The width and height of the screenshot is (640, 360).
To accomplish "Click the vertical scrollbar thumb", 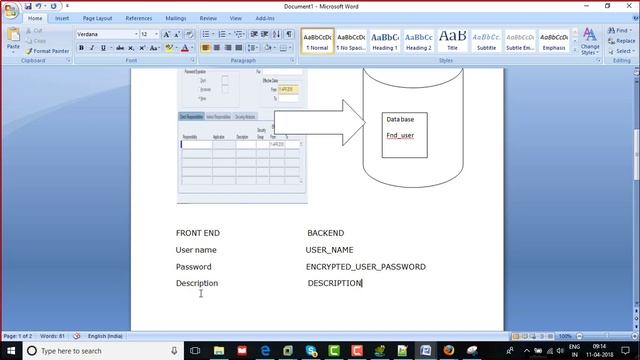I will pos(636,155).
